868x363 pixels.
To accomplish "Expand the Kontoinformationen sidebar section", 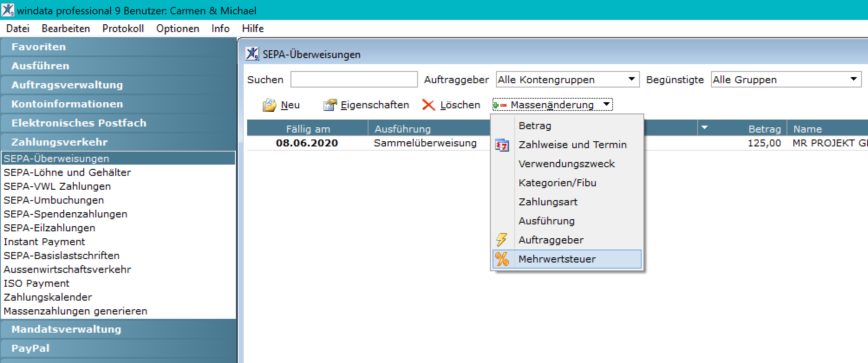I will 118,104.
